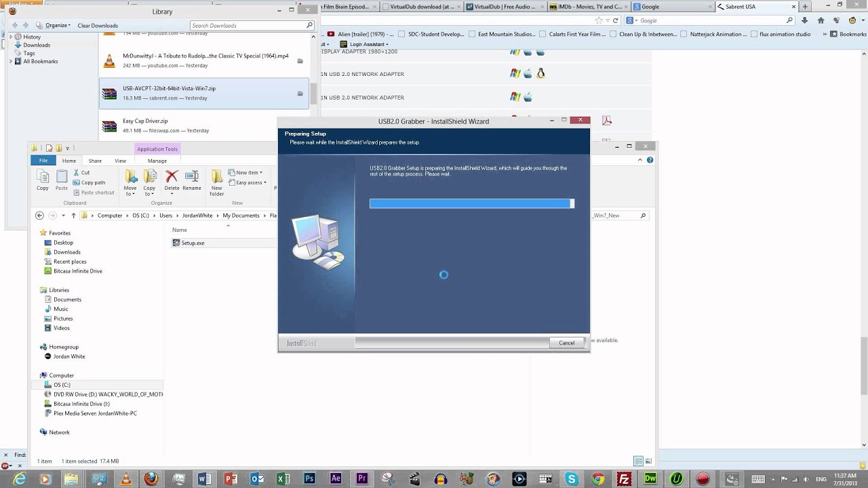Select History in the Library sidebar
Viewport: 868px width, 488px height.
(x=32, y=37)
